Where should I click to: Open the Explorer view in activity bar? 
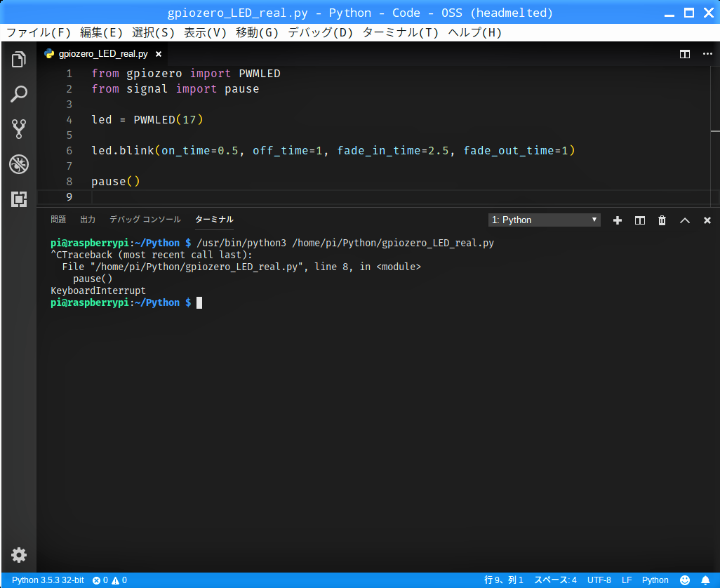click(19, 60)
